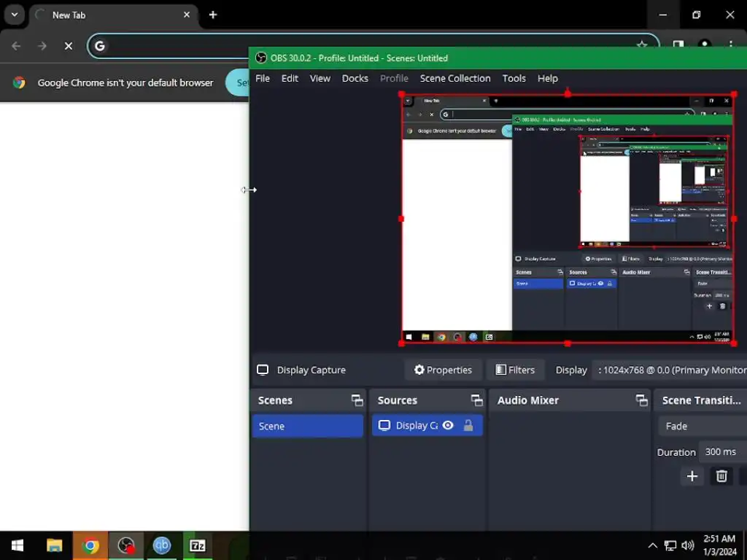747x560 pixels.
Task: Open the network icon in system tray
Action: (x=670, y=545)
